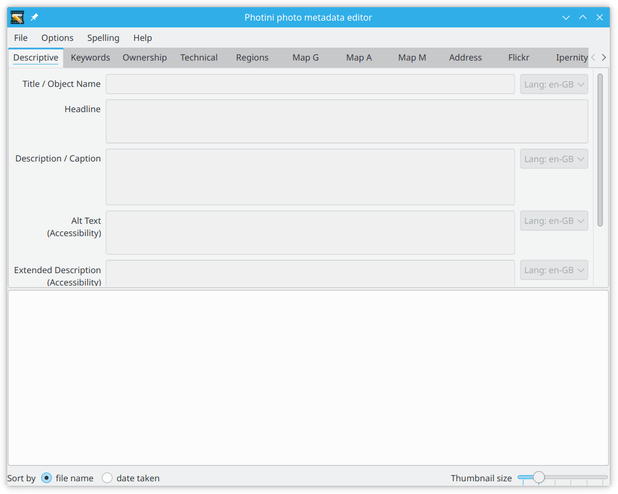This screenshot has height=494, width=618.
Task: Click the Alt Text (Accessibility) text box
Action: (310, 233)
